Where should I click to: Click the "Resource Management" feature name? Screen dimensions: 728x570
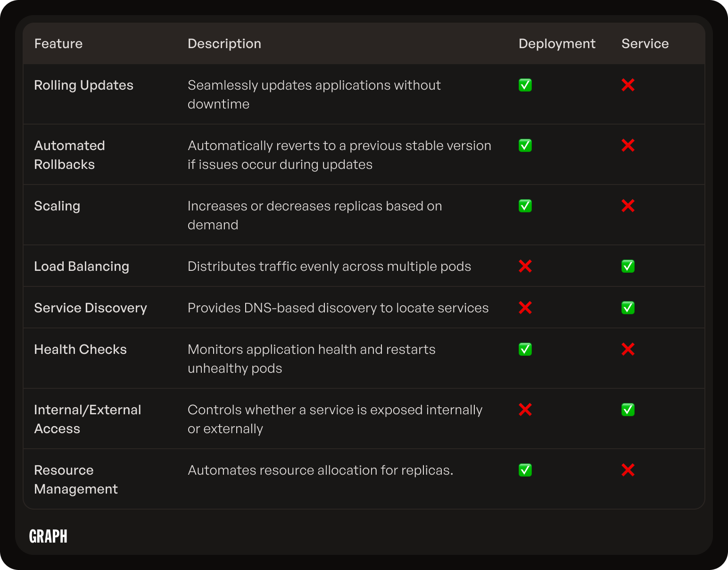click(76, 479)
